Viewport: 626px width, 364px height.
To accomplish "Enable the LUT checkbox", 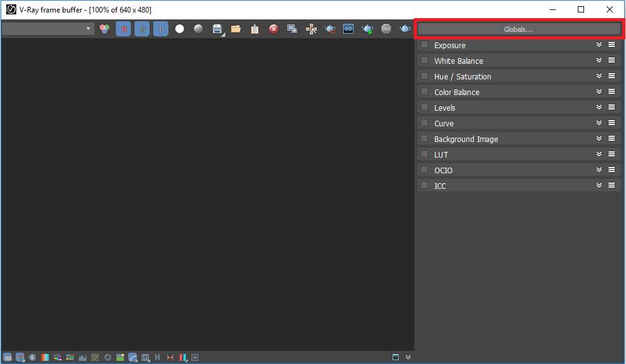I will click(425, 153).
